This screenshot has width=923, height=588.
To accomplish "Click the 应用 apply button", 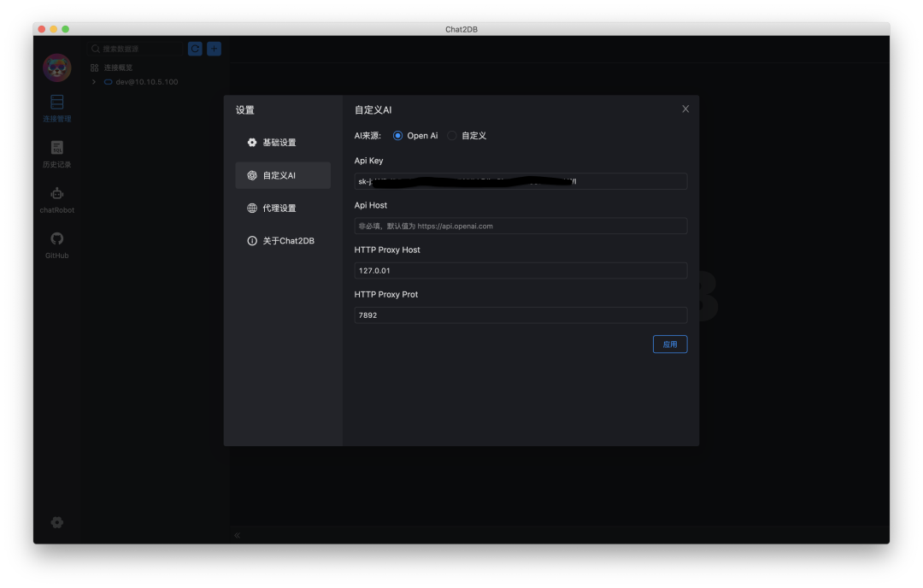I will pyautogui.click(x=670, y=344).
